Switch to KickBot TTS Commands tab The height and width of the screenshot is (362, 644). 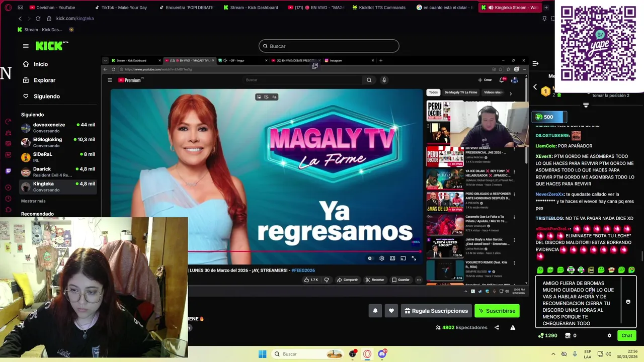[378, 8]
